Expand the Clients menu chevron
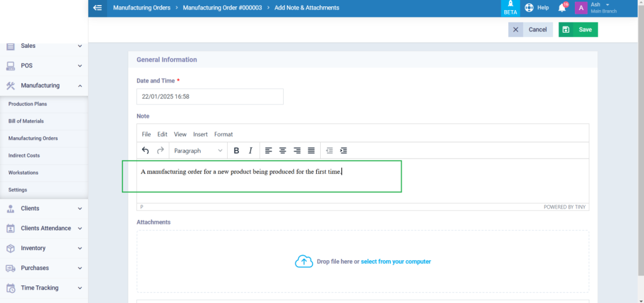 coord(80,209)
